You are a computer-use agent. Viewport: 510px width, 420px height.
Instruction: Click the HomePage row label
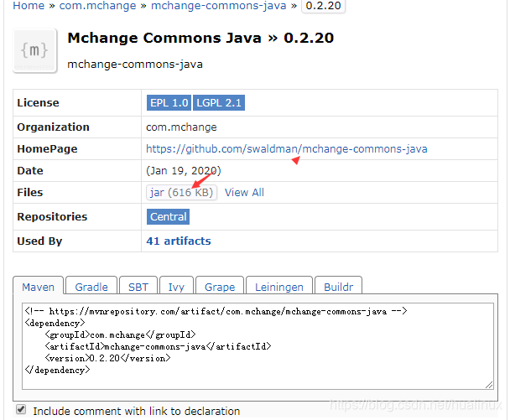click(x=47, y=149)
